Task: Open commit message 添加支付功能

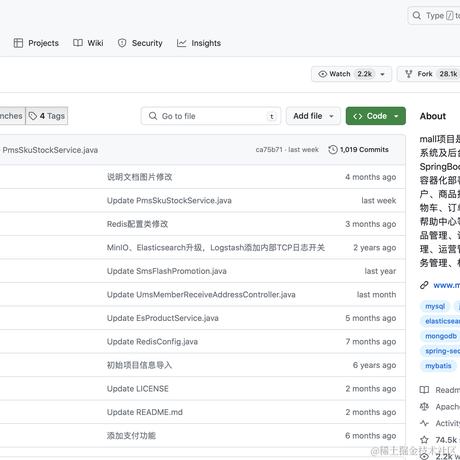Action: 131,436
